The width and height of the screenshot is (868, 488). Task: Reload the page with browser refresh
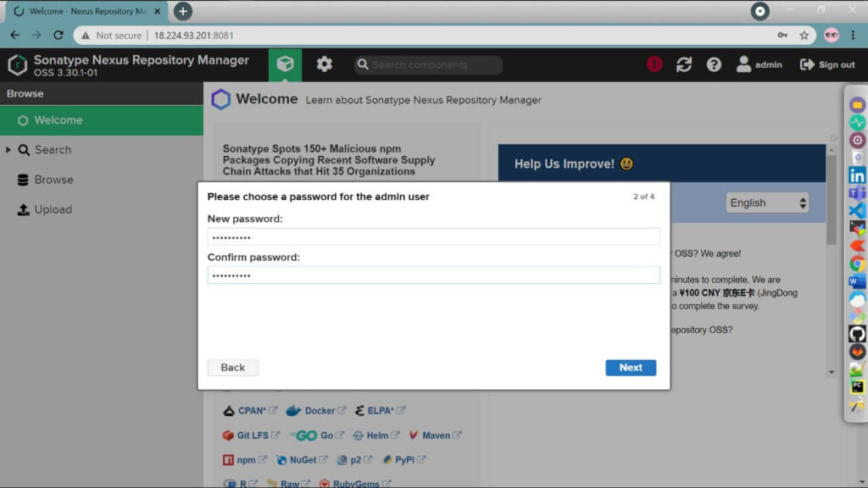click(58, 36)
